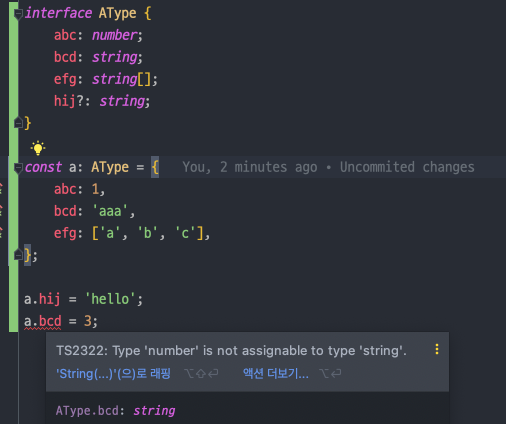The image size is (506, 424).
Task: Click the 'abc: 1,' object property
Action: [80, 189]
